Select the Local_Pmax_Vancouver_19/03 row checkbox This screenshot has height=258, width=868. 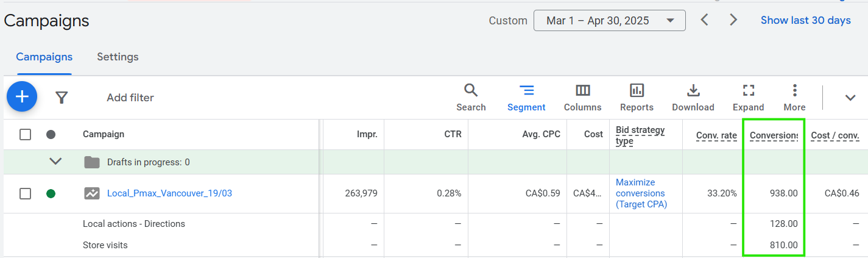click(x=25, y=193)
